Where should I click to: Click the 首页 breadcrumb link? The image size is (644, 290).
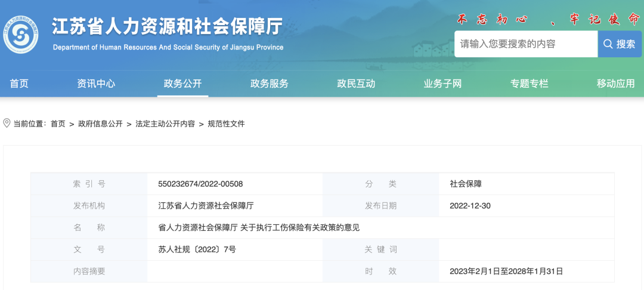point(58,124)
